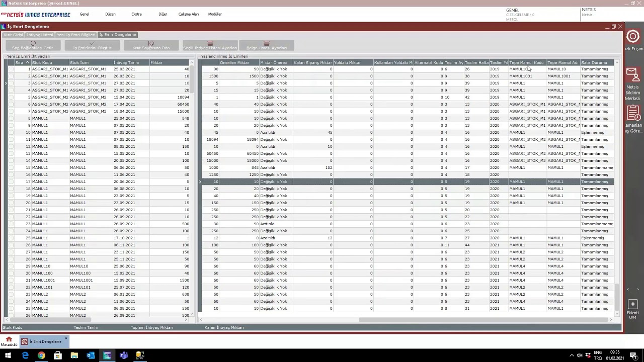This screenshot has height=362, width=644.
Task: Tick the checkbox for row 8 MAMUL1
Action: coord(11,118)
